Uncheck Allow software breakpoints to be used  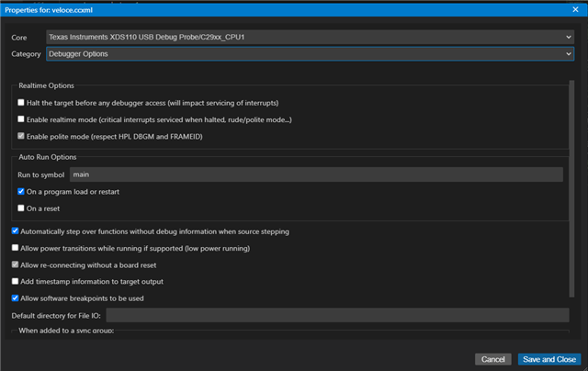(15, 298)
